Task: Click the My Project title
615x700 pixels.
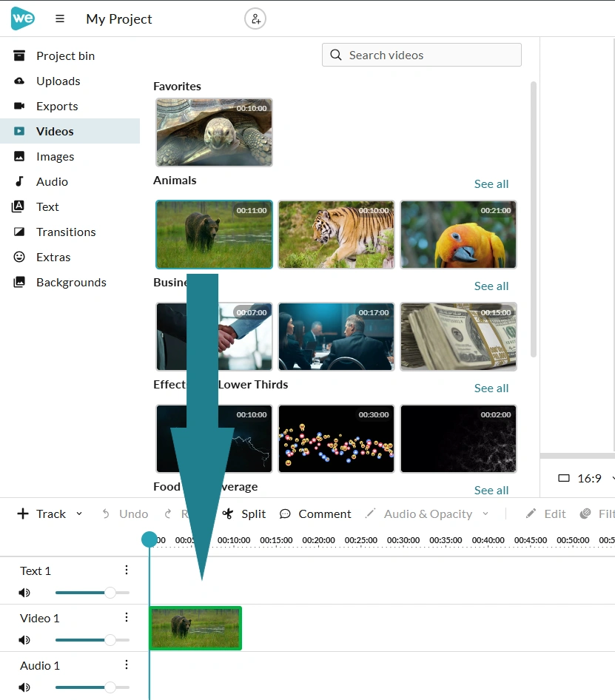Action: click(x=119, y=19)
